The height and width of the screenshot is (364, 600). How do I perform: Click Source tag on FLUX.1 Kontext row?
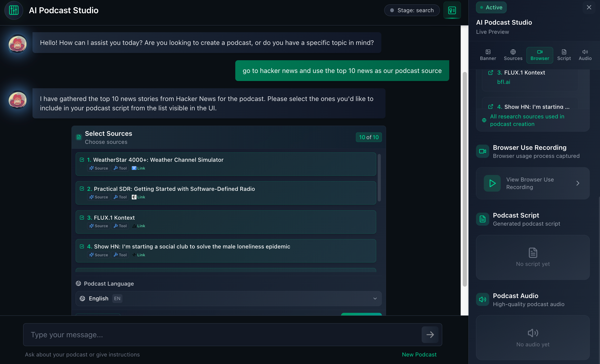point(99,226)
